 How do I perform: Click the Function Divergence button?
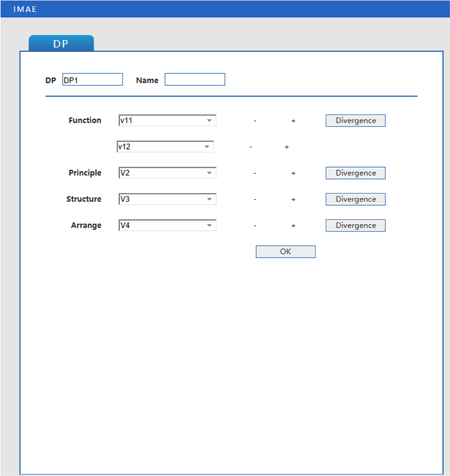click(x=355, y=121)
